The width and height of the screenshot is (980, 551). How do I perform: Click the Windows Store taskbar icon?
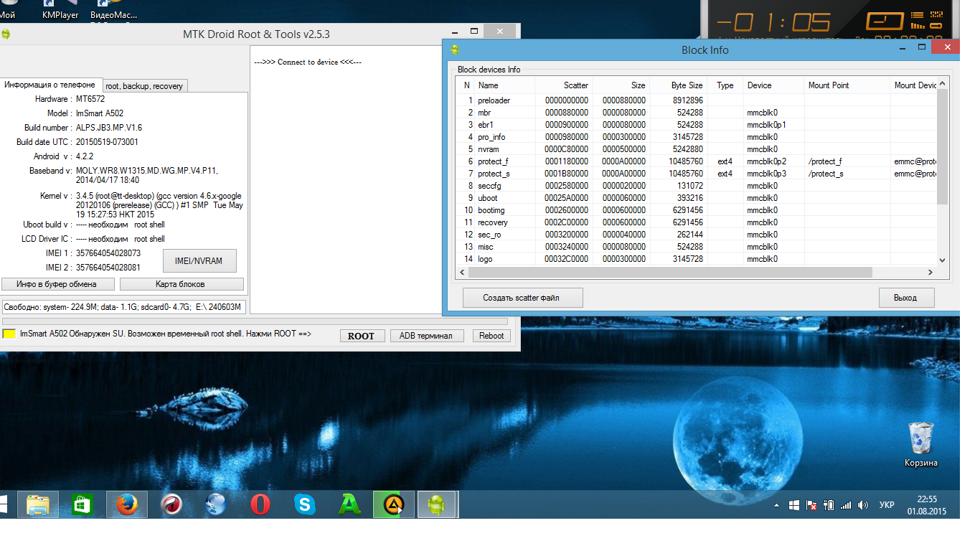(83, 505)
